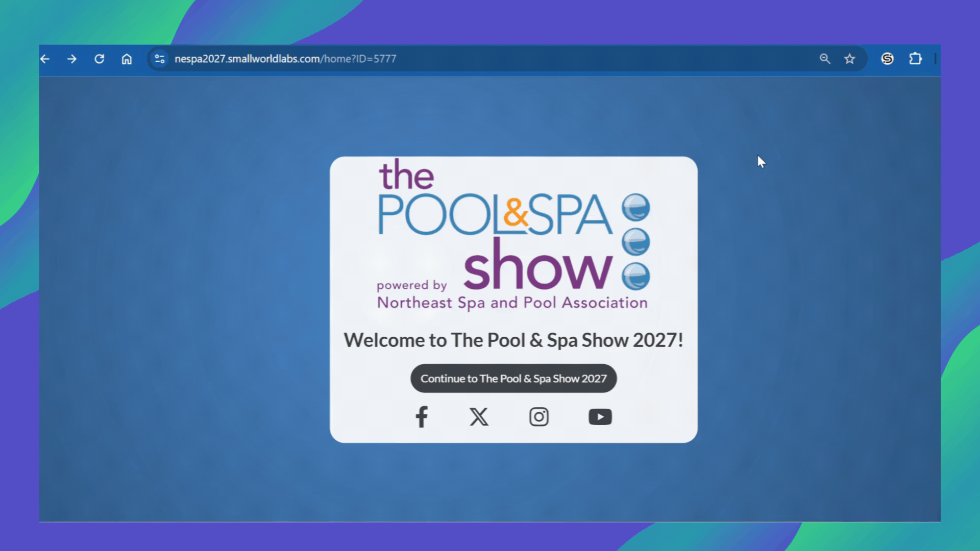Click Continue to The Pool & Spa Show 2027

513,379
